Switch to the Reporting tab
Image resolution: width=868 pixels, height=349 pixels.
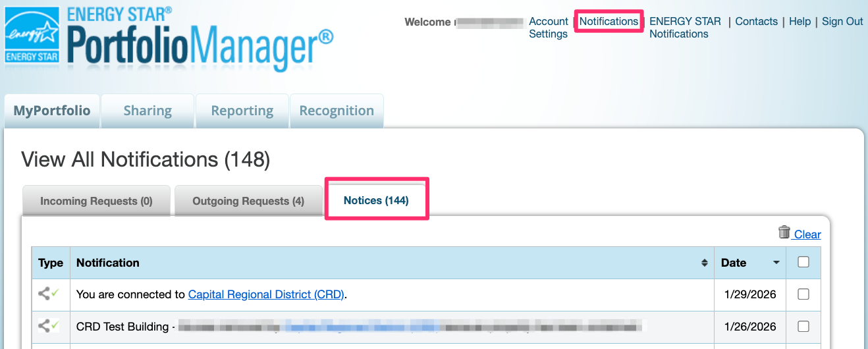pyautogui.click(x=242, y=111)
